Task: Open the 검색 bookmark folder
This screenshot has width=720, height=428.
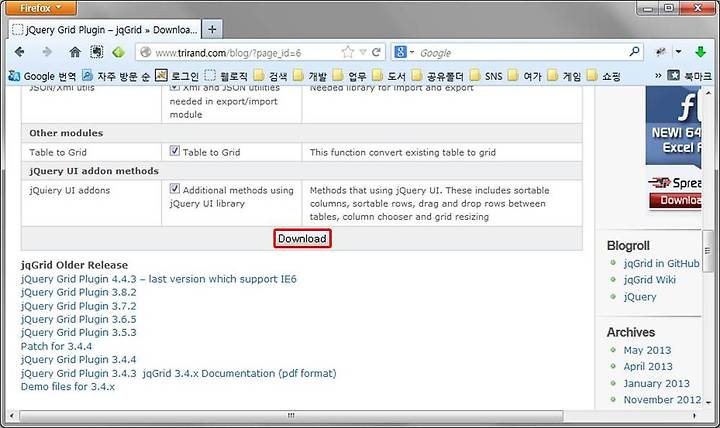Action: tap(271, 76)
